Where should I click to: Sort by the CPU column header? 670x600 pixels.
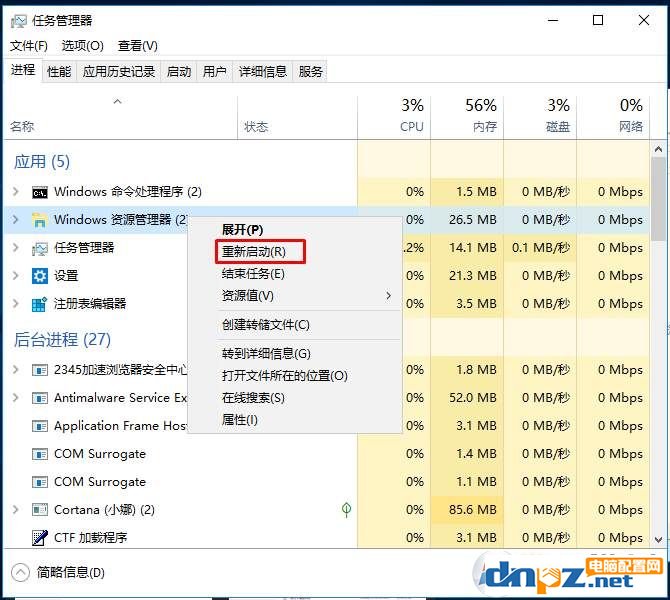tap(394, 118)
